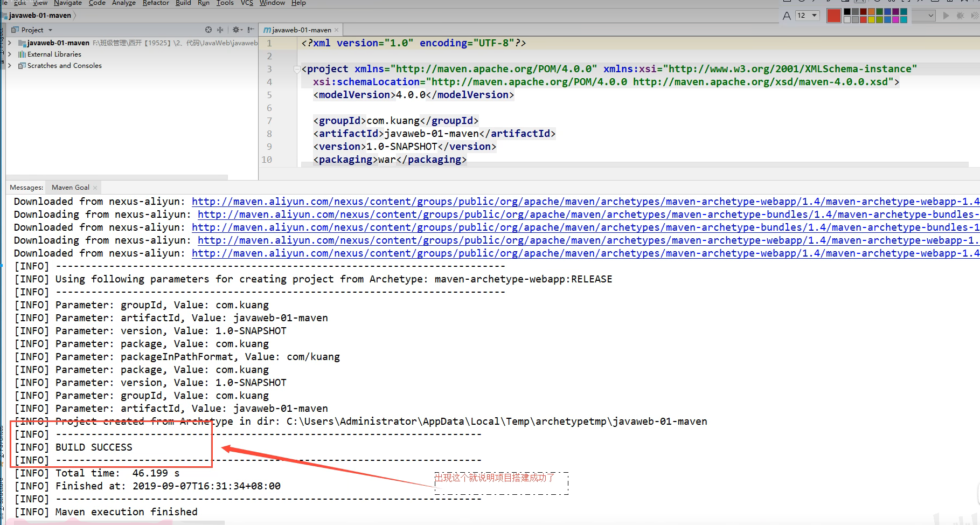Open the Refactor menu
Image resolution: width=980 pixels, height=525 pixels.
[x=156, y=3]
